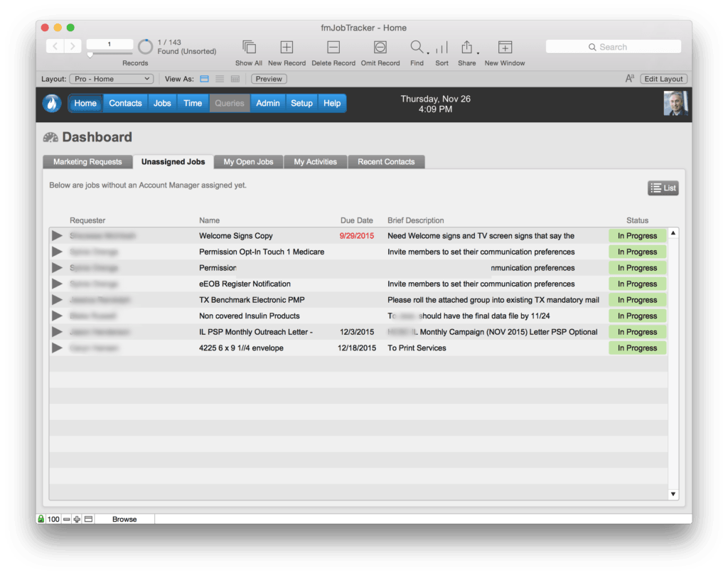Viewport: 728px width, 575px height.
Task: Open the Show All records icon
Action: [248, 46]
